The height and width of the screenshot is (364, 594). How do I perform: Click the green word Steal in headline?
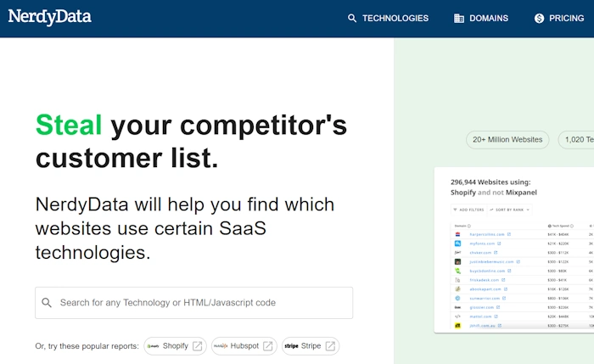click(x=69, y=125)
